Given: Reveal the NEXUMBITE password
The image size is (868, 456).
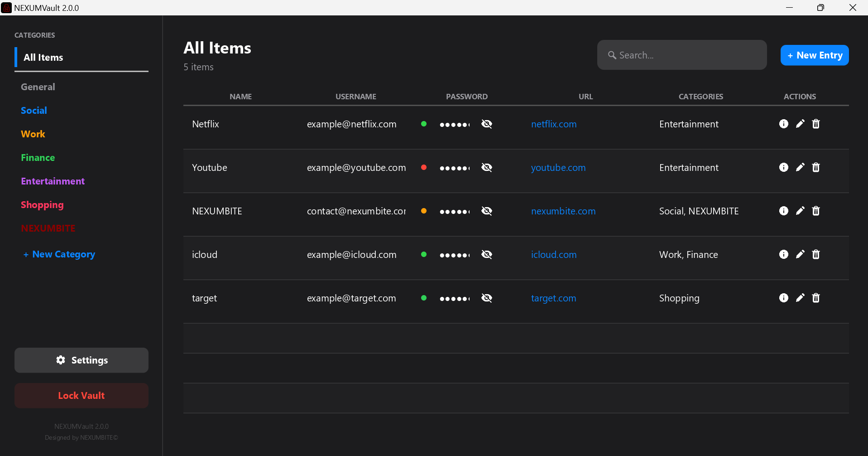Looking at the screenshot, I should 487,211.
